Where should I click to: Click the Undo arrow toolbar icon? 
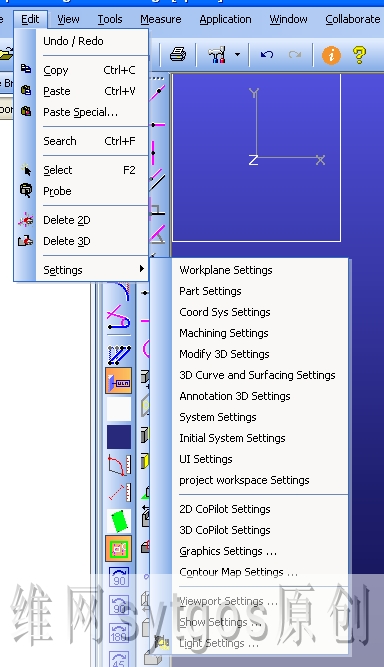(x=267, y=54)
